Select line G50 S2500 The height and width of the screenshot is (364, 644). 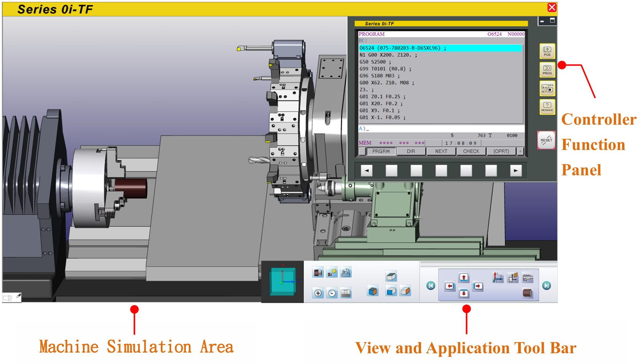375,62
